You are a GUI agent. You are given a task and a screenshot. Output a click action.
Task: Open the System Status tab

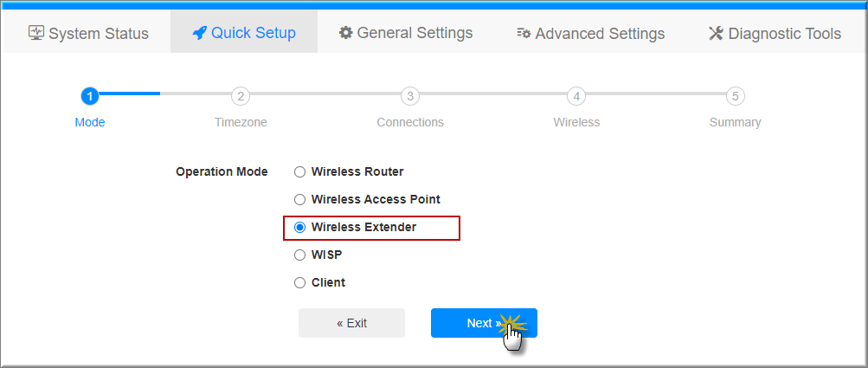88,34
